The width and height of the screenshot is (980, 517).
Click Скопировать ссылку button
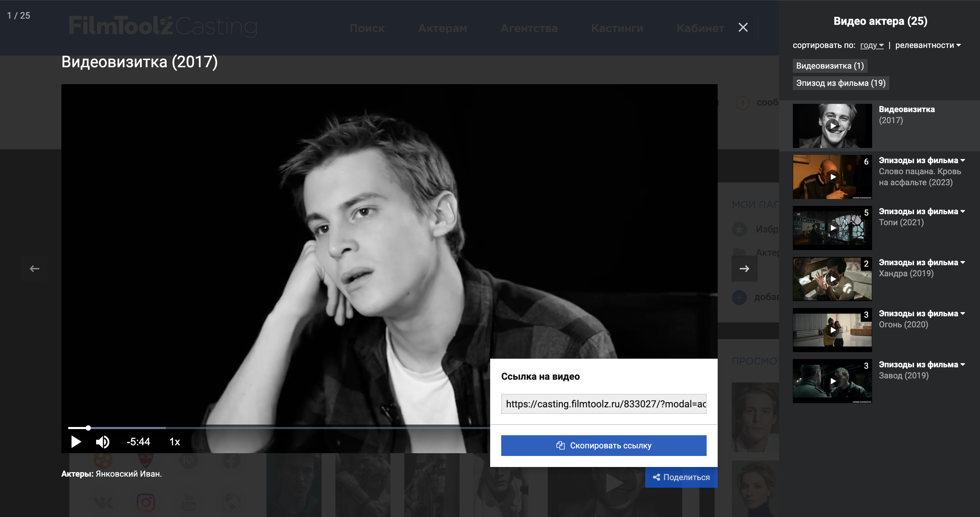tap(603, 445)
